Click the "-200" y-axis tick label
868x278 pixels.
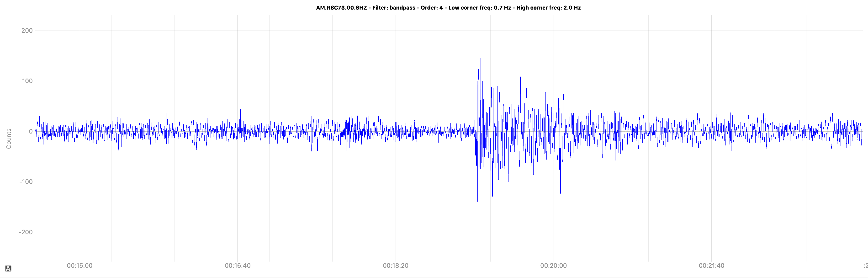point(26,232)
